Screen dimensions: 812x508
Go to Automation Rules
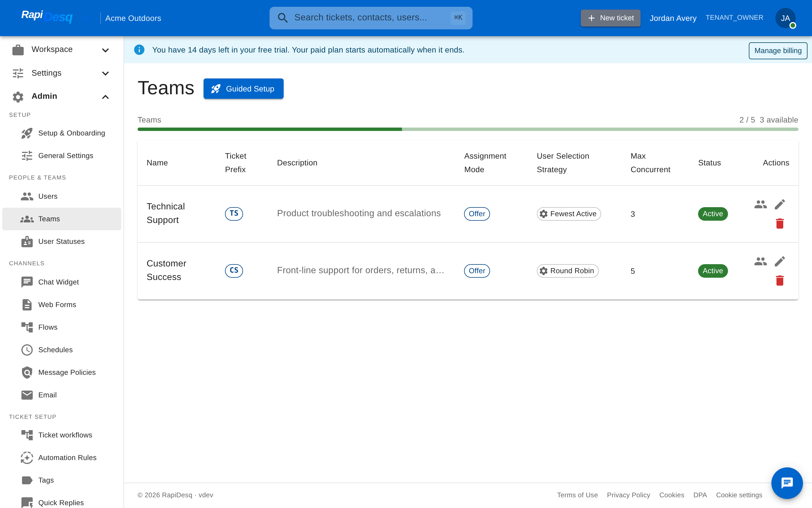[62, 457]
